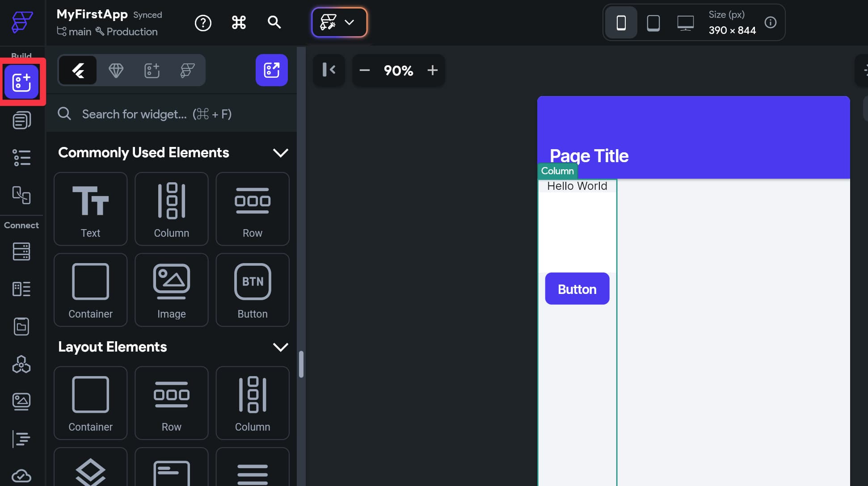Zoom in canvas with plus button

click(x=432, y=70)
